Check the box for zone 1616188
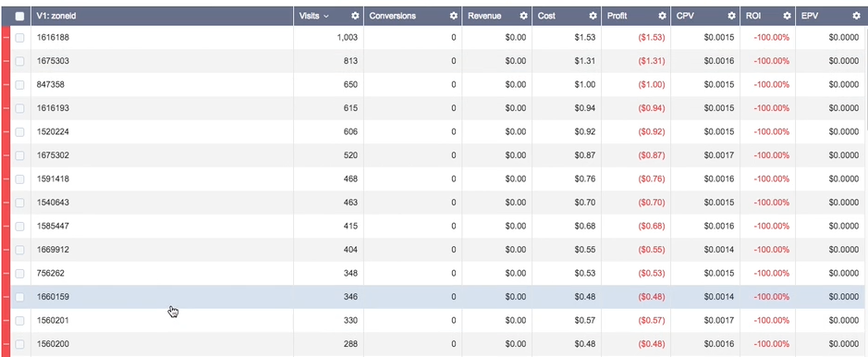The image size is (868, 357). 20,38
